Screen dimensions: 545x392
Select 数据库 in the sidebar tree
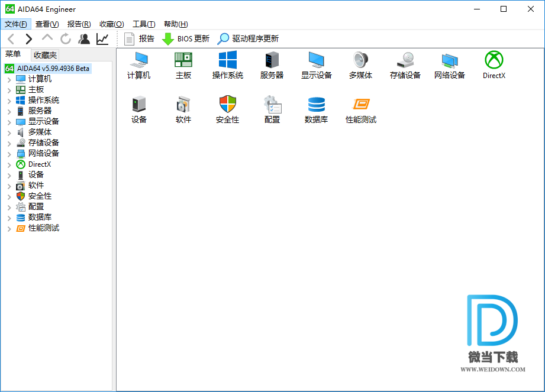tap(40, 218)
